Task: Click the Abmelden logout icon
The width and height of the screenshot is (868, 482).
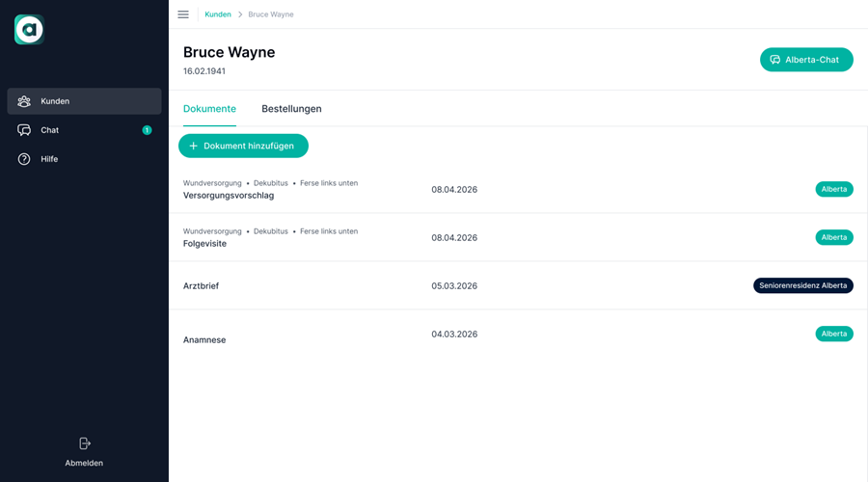Action: point(84,443)
